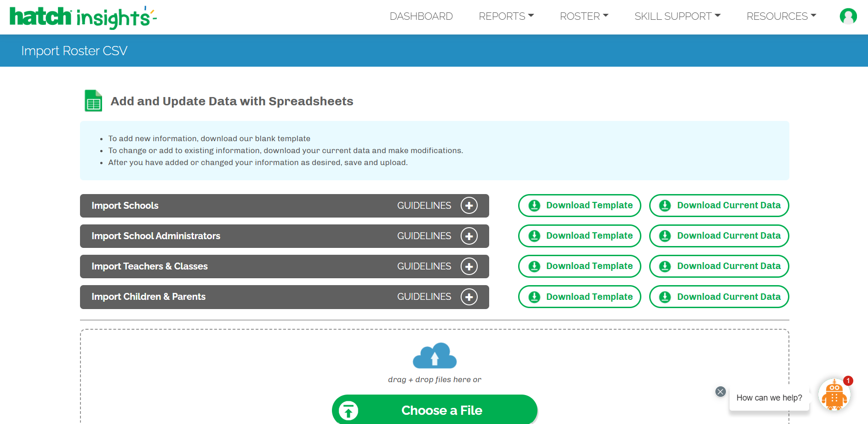Expand Import Children & Parents guidelines

(469, 297)
